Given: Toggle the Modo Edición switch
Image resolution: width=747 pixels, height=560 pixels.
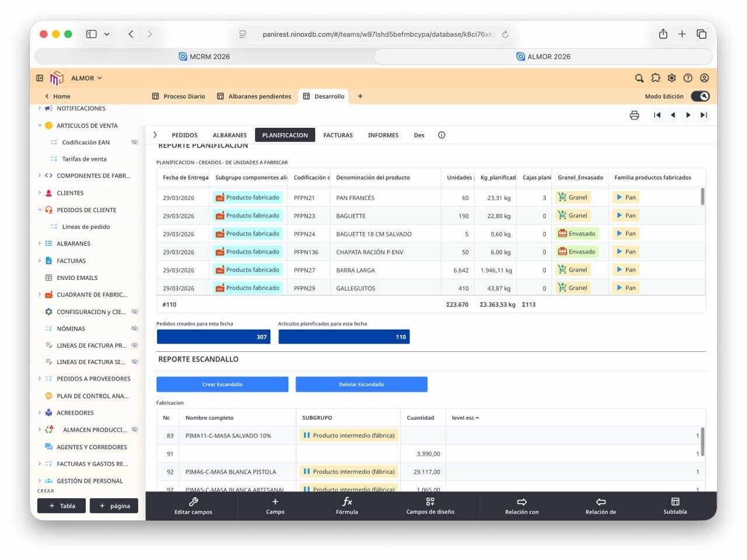Looking at the screenshot, I should (700, 96).
